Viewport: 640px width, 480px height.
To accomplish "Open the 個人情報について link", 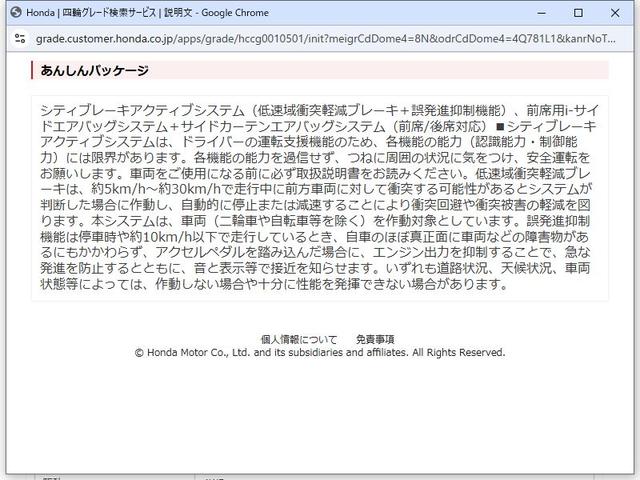I will pyautogui.click(x=299, y=339).
